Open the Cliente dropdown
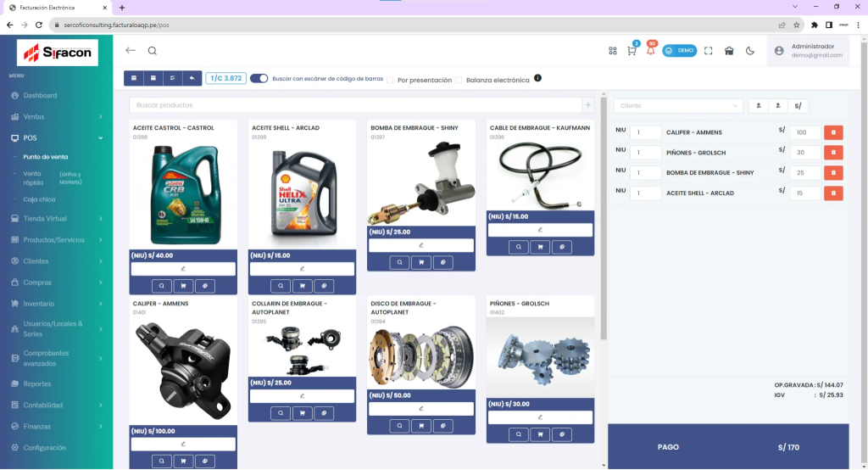868x470 pixels. tap(677, 106)
